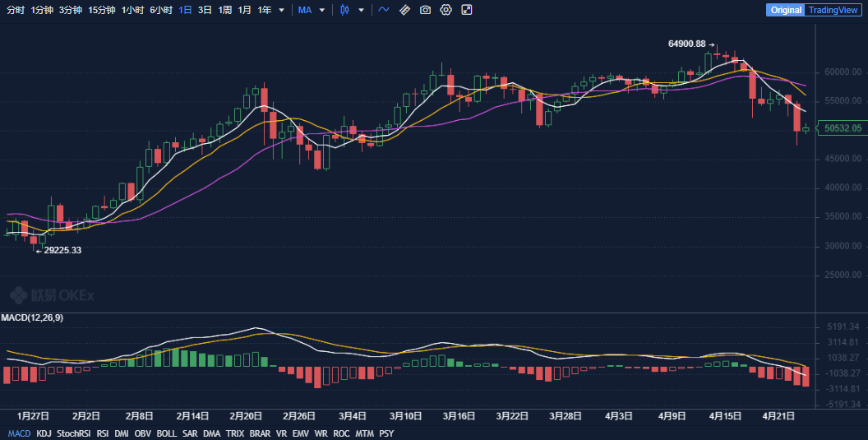Click the current price label 50532.05

pyautogui.click(x=843, y=128)
